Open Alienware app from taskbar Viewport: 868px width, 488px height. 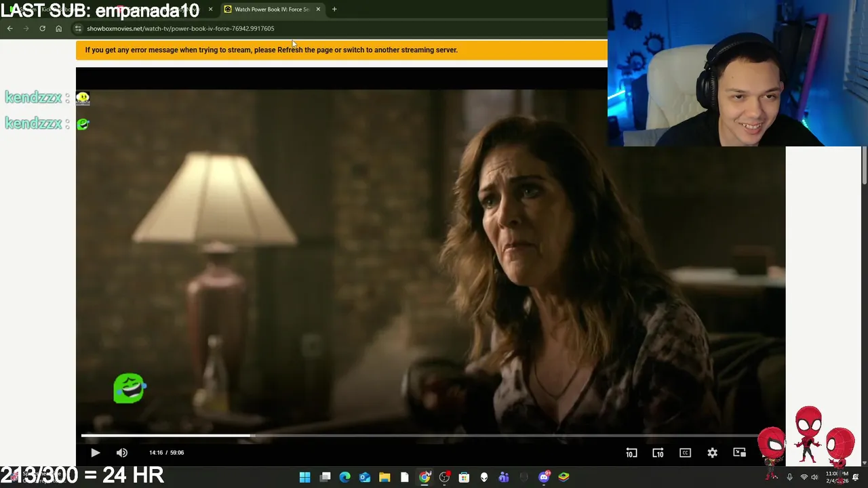[484, 477]
